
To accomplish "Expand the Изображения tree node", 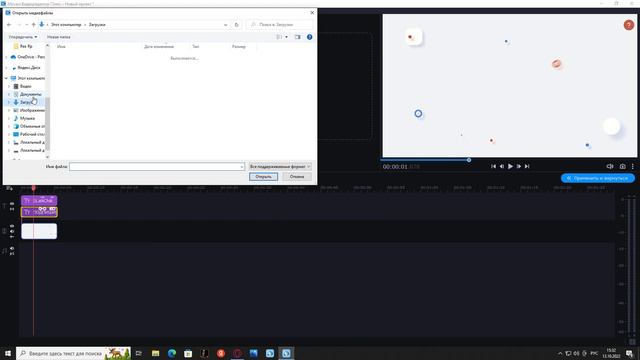I will [9, 111].
